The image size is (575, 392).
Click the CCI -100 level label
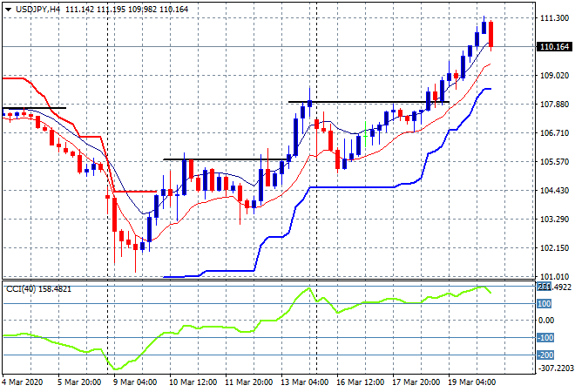(545, 337)
